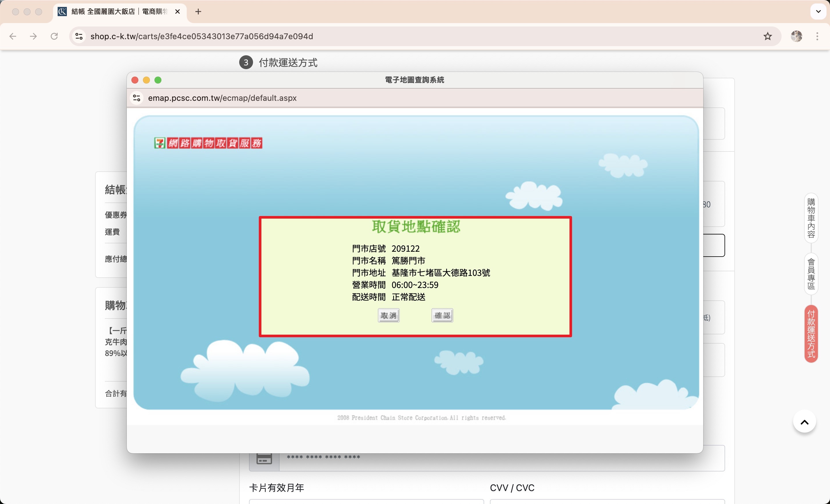Close the 電子地圖查詢系統 popup window
The width and height of the screenshot is (830, 504).
tap(135, 80)
